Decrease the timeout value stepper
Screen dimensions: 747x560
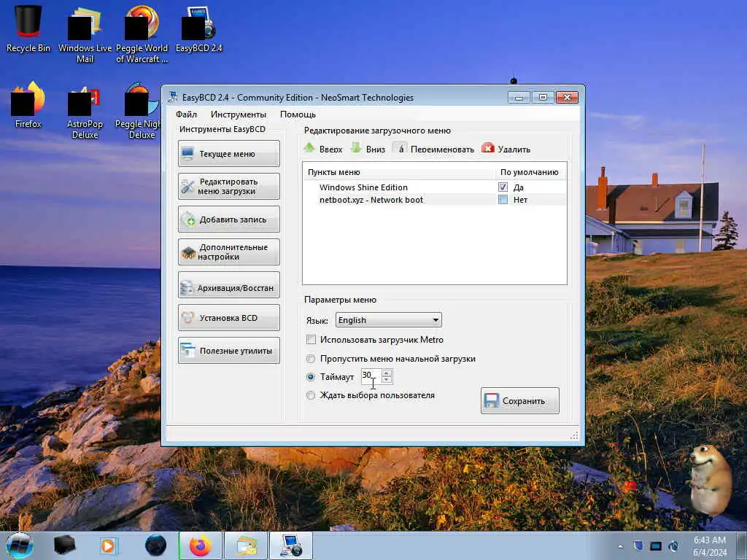pyautogui.click(x=387, y=380)
